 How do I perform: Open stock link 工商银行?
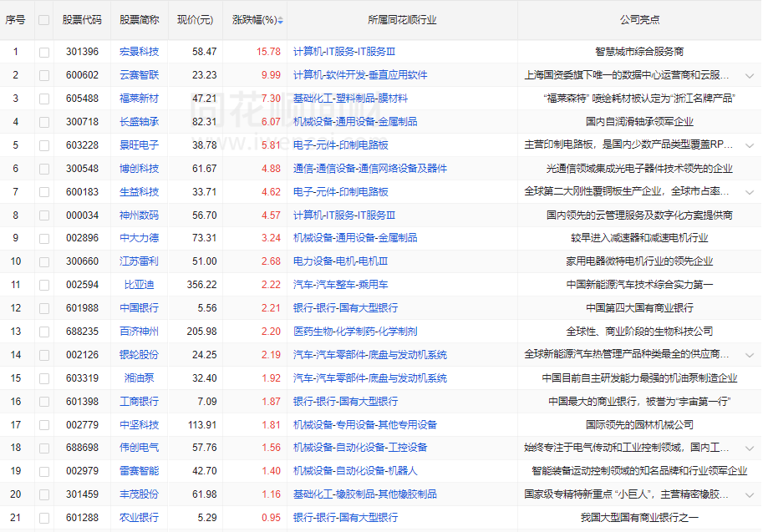(139, 402)
